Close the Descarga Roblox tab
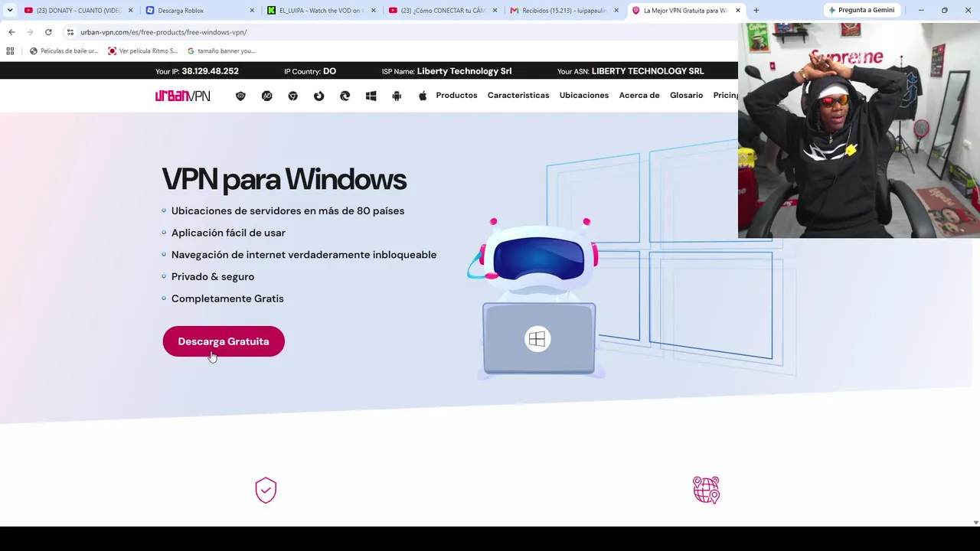 [x=252, y=11]
